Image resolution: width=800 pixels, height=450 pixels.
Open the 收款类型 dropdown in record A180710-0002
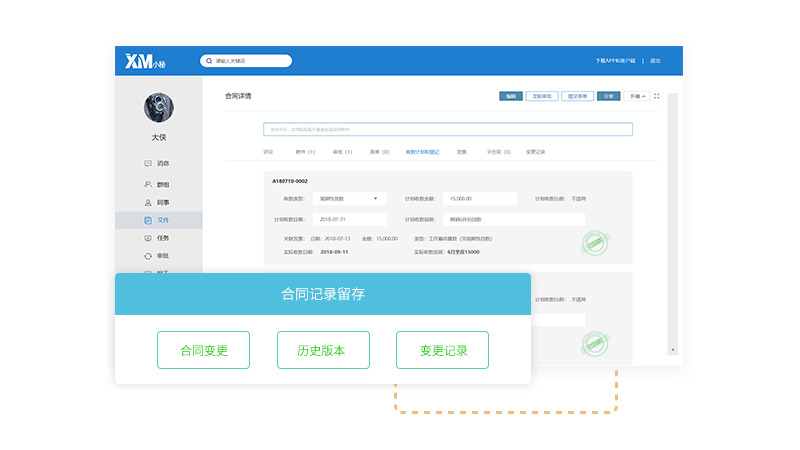[349, 198]
